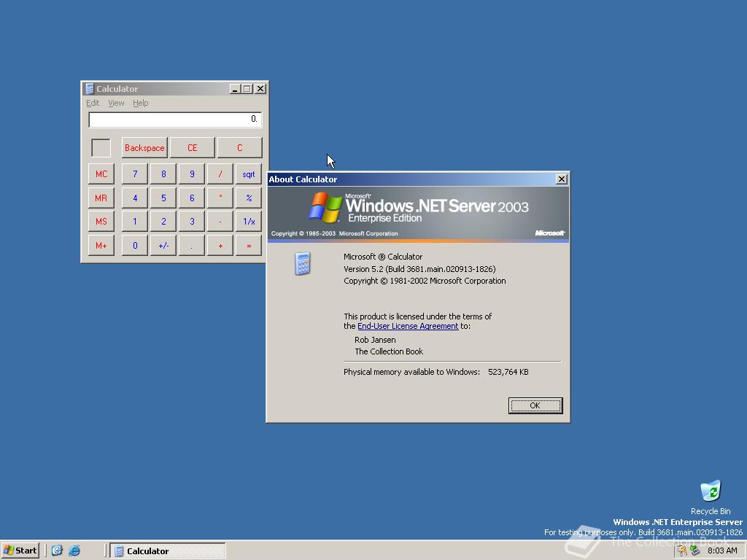Launch Internet Explorer from Quick Launch
747x560 pixels.
[74, 551]
